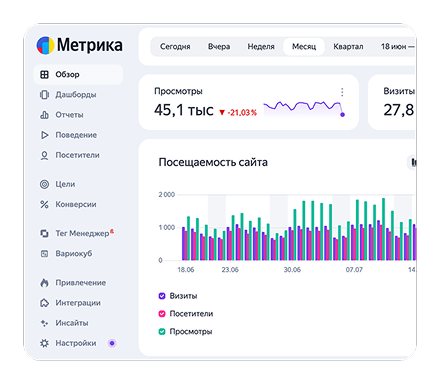Click the Settings gear icon

pyautogui.click(x=44, y=343)
